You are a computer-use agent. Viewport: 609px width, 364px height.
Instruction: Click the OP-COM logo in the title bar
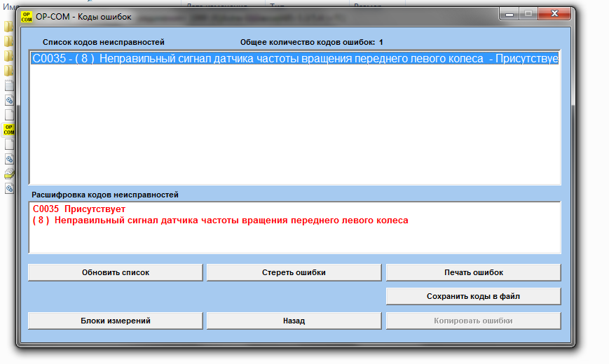coord(27,17)
